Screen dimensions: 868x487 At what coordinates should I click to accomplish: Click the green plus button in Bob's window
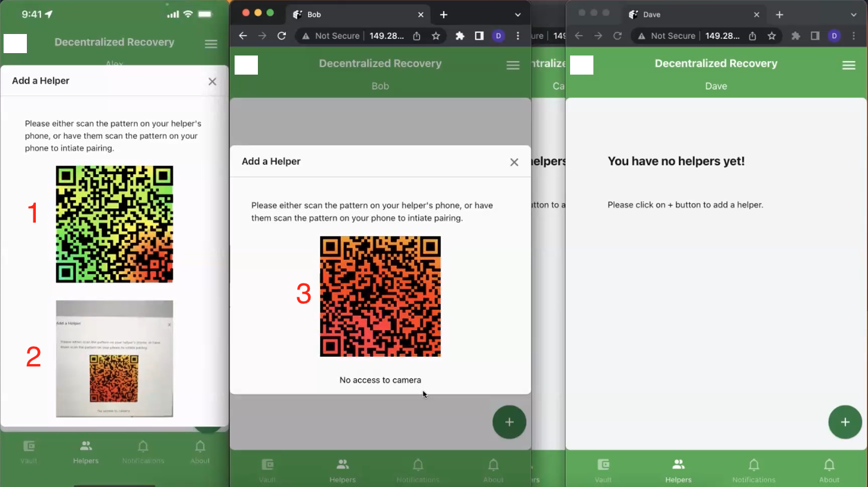[x=509, y=422]
